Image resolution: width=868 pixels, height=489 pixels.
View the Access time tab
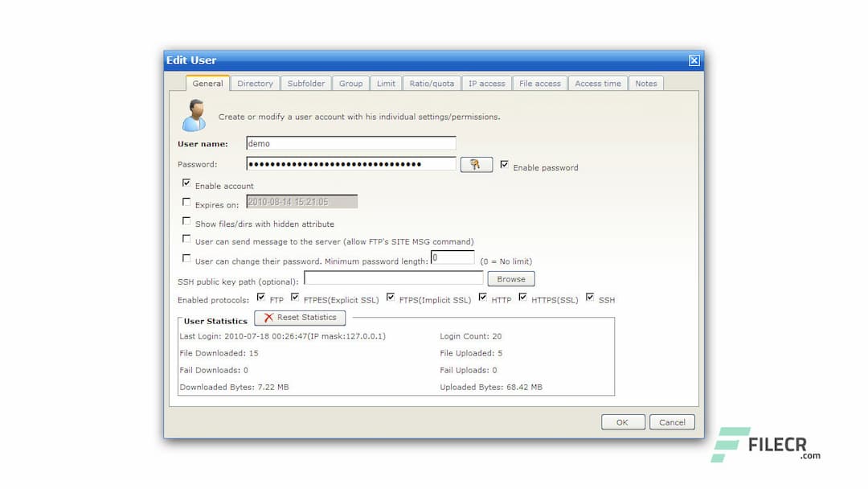point(598,83)
